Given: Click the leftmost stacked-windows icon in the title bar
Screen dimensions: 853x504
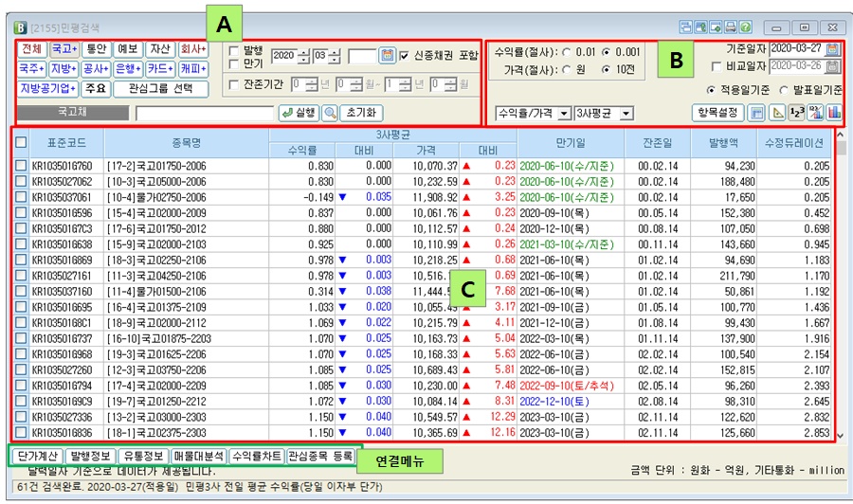Looking at the screenshot, I should pyautogui.click(x=685, y=27).
